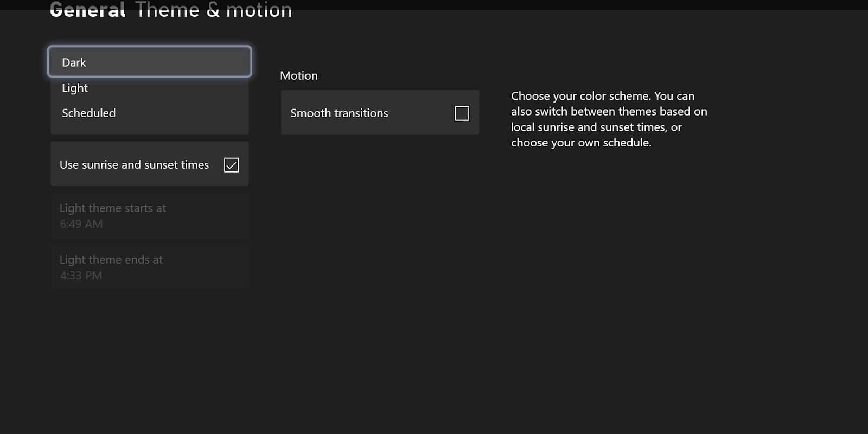Screen dimensions: 868x434
Task: Choose the Light theme option
Action: point(149,88)
